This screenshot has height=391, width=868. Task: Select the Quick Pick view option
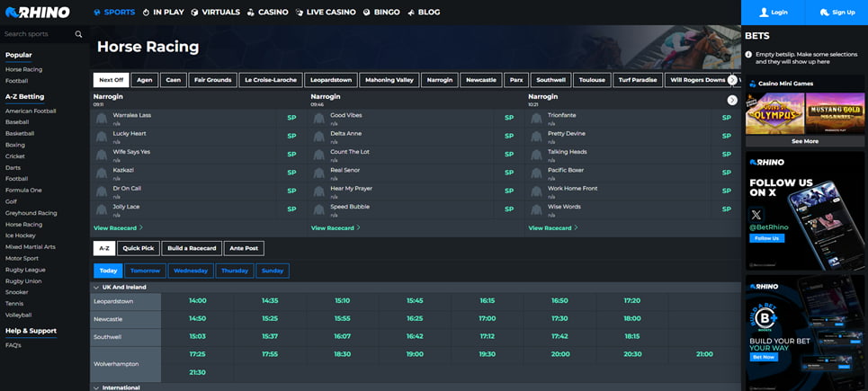(139, 249)
